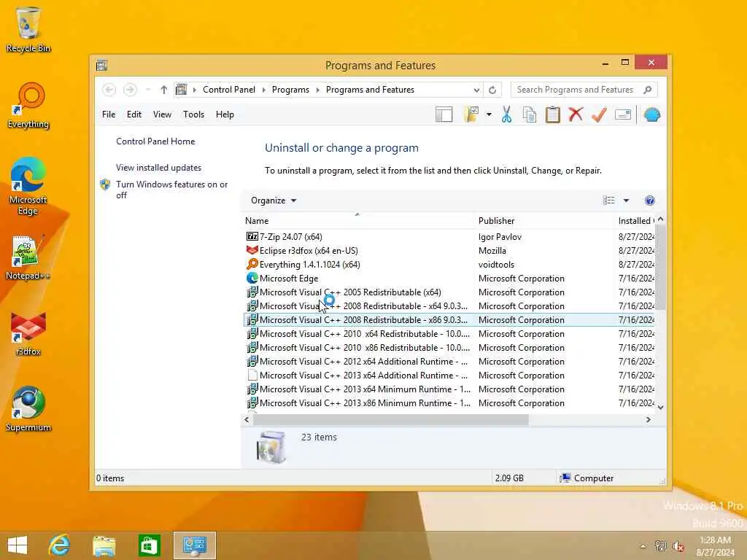Click the change view icon
The height and width of the screenshot is (560, 747).
pos(609,201)
